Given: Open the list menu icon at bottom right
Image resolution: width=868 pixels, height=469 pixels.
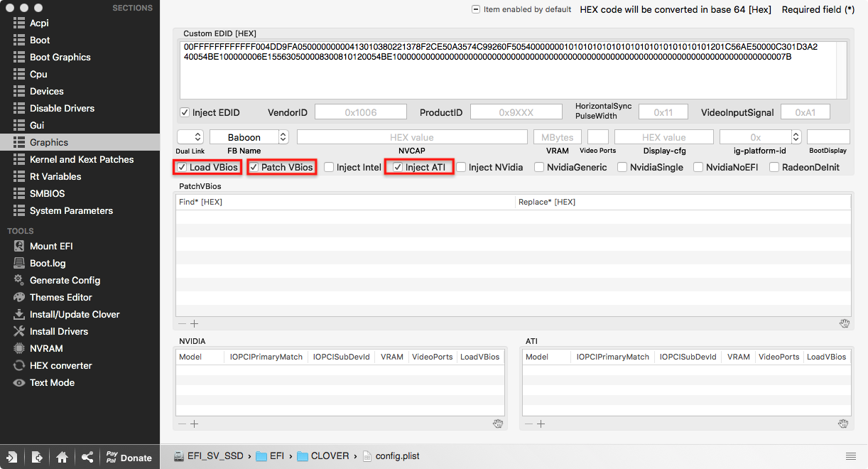Looking at the screenshot, I should [850, 455].
